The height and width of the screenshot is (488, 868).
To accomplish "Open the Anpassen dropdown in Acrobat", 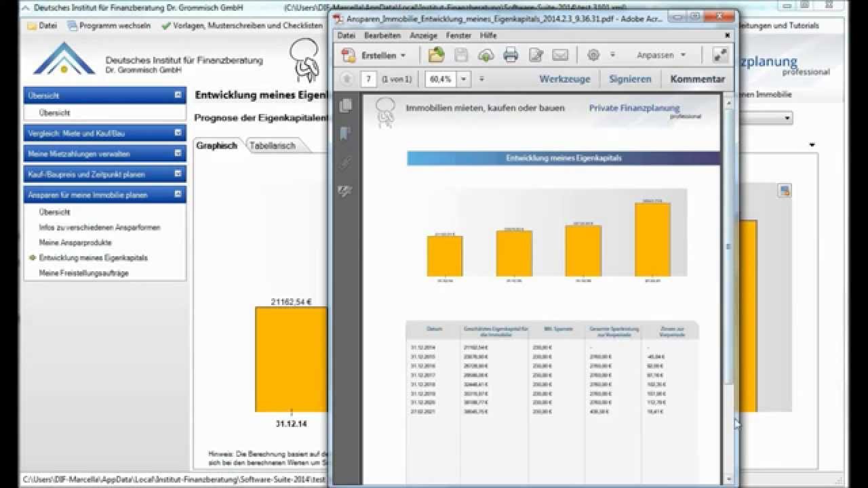I will click(661, 55).
